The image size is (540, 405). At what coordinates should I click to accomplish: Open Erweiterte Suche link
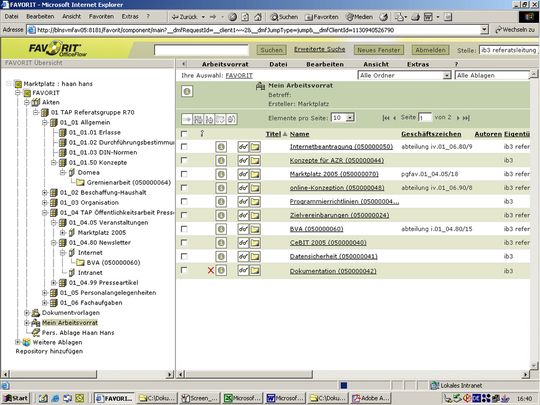[319, 49]
